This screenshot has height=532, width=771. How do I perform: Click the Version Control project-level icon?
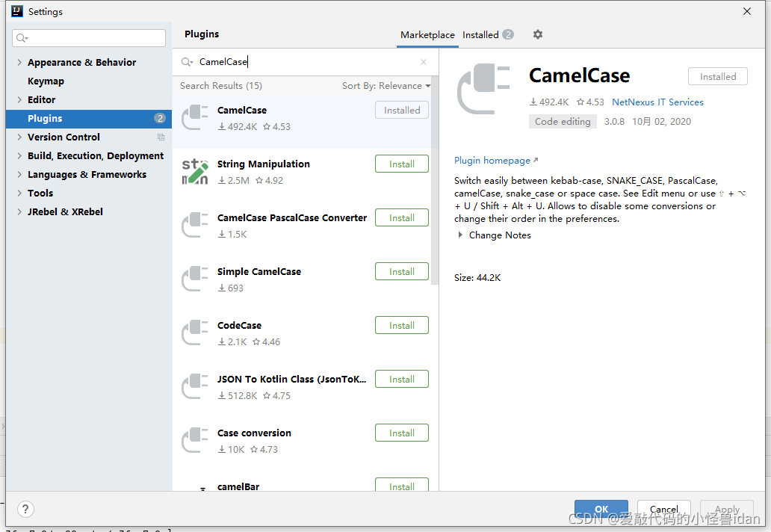coord(161,137)
